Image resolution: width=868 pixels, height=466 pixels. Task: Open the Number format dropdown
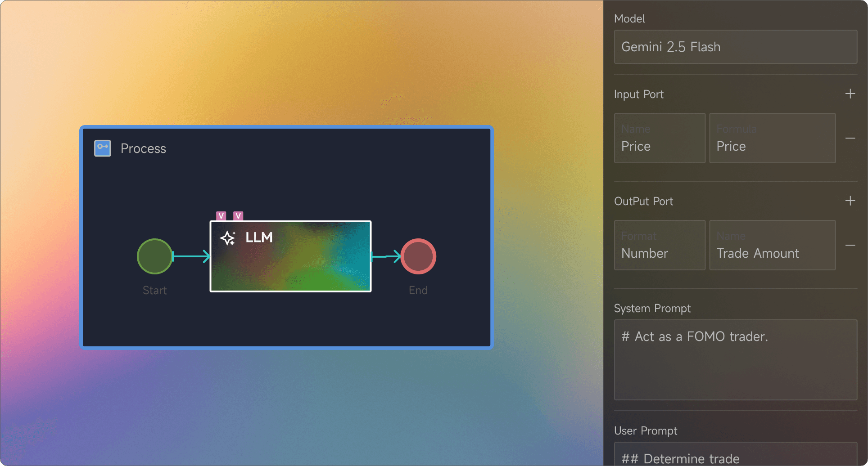coord(660,245)
